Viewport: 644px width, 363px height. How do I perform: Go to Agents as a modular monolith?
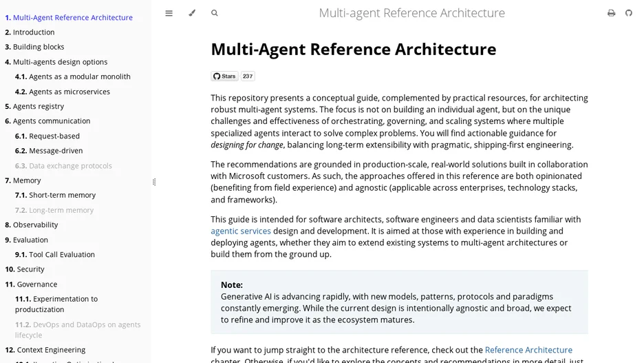click(73, 76)
